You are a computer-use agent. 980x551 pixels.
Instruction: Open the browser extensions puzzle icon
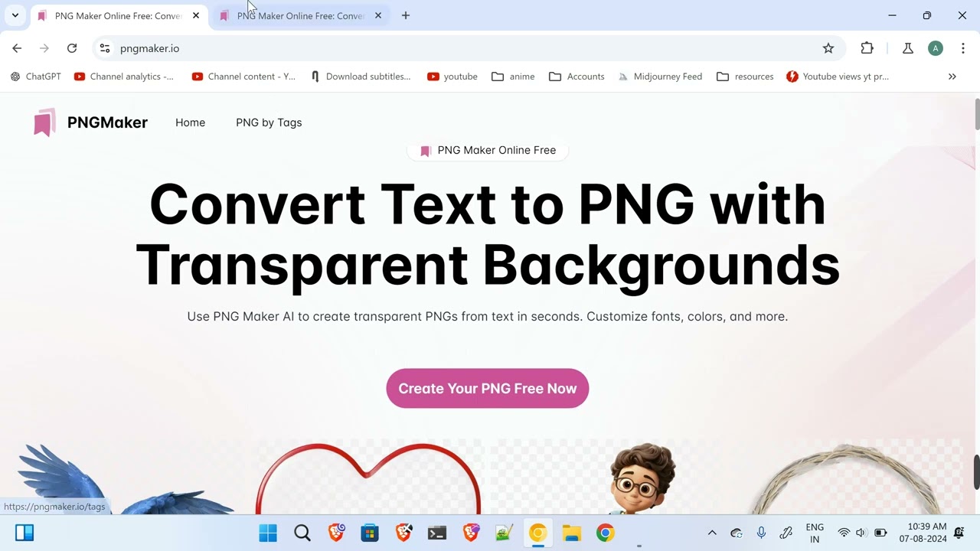tap(867, 47)
